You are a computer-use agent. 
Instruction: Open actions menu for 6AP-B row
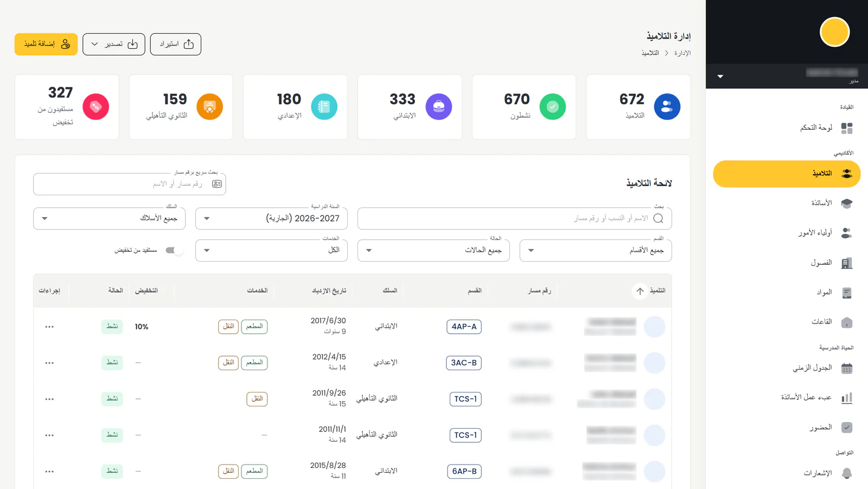point(49,471)
